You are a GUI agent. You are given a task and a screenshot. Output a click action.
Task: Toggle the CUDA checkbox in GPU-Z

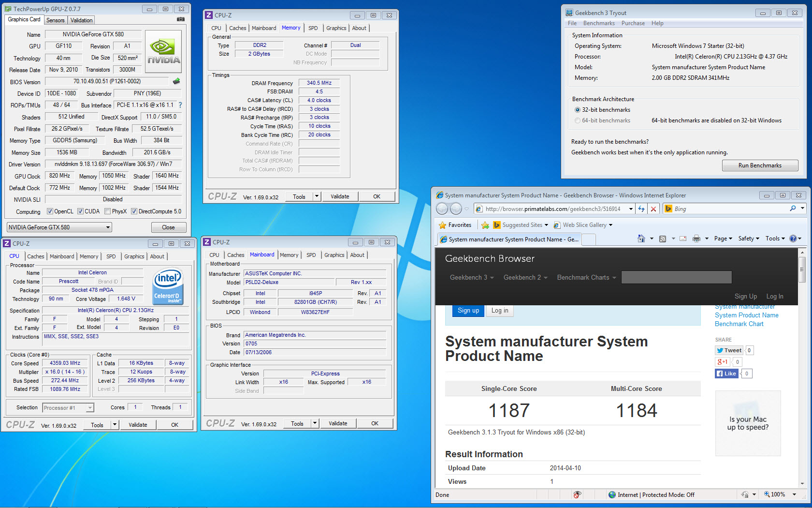(x=81, y=211)
